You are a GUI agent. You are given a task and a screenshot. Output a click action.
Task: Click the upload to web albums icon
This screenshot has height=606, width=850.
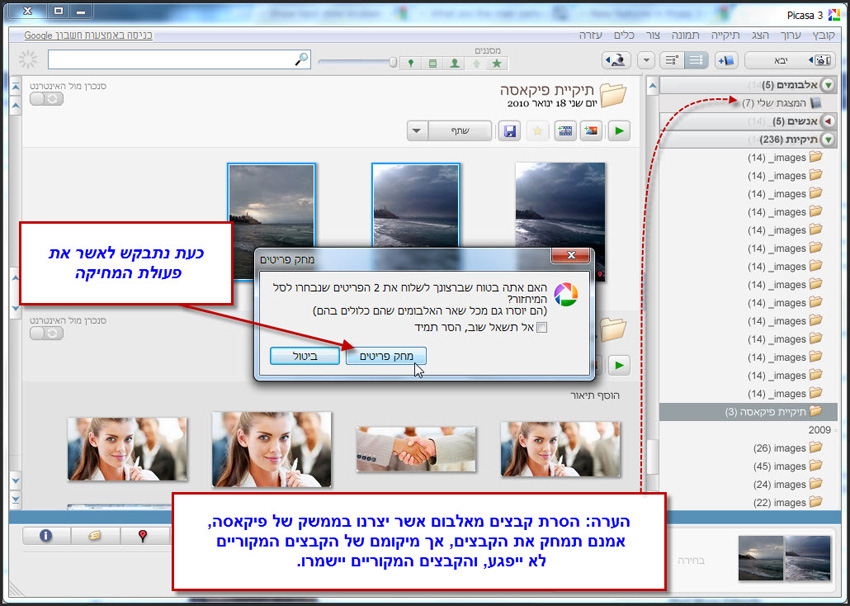(x=615, y=60)
